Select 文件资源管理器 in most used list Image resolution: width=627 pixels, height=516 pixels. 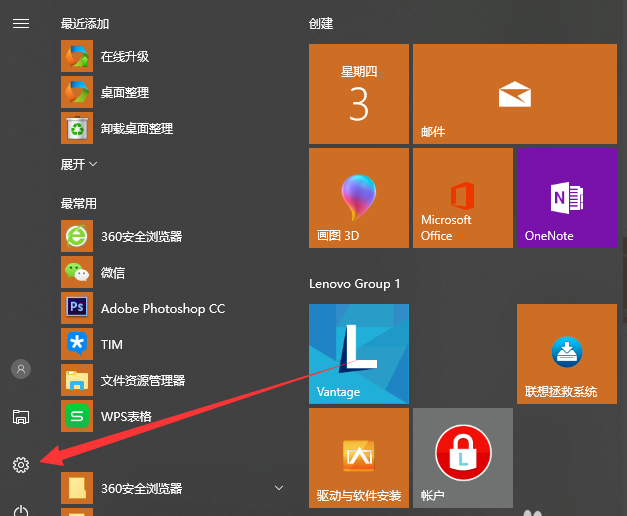(x=142, y=381)
